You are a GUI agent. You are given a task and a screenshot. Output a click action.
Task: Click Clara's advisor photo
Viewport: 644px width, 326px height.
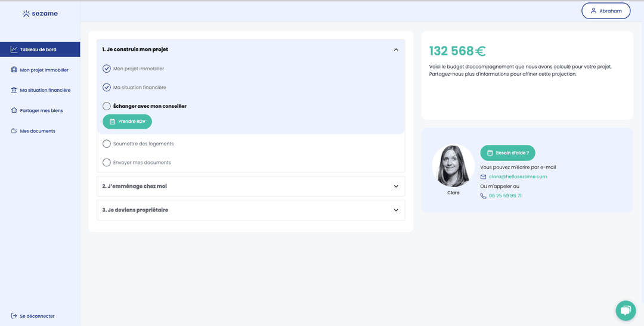coord(453,166)
